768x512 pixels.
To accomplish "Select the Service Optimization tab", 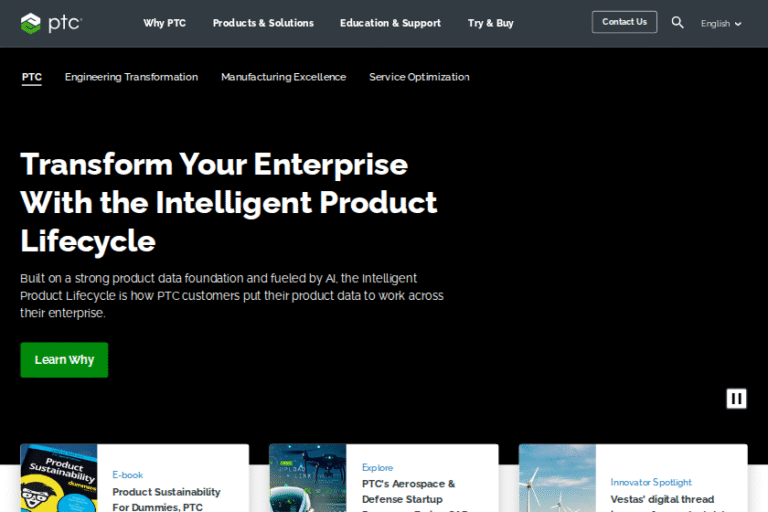I will point(419,77).
